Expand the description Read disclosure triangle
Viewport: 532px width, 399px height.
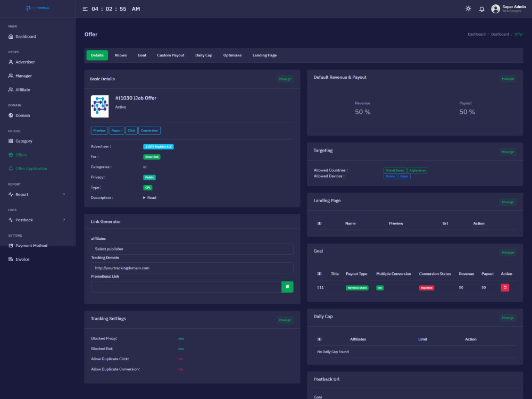[144, 197]
